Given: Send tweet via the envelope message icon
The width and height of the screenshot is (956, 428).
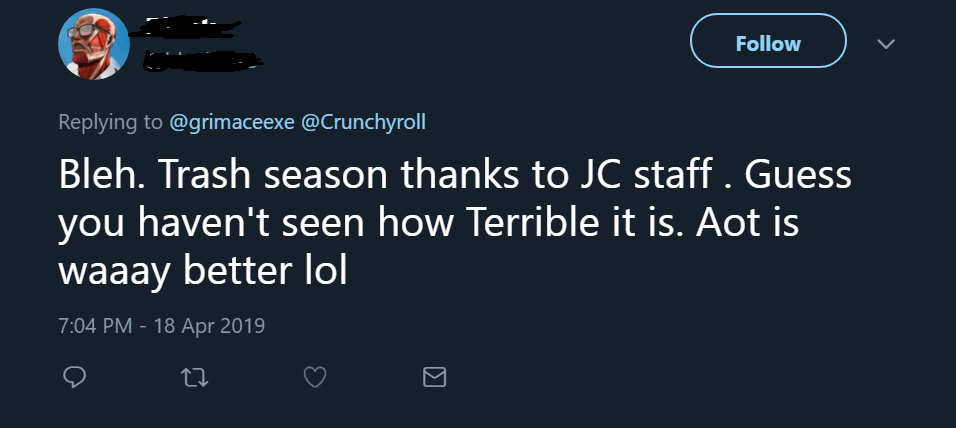Looking at the screenshot, I should coord(435,377).
